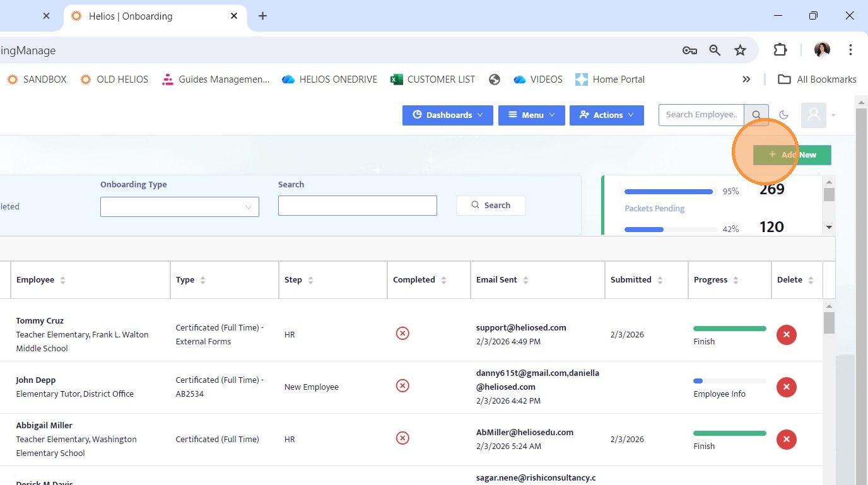This screenshot has width=868, height=485.
Task: Toggle dark mode with moon icon
Action: (783, 115)
